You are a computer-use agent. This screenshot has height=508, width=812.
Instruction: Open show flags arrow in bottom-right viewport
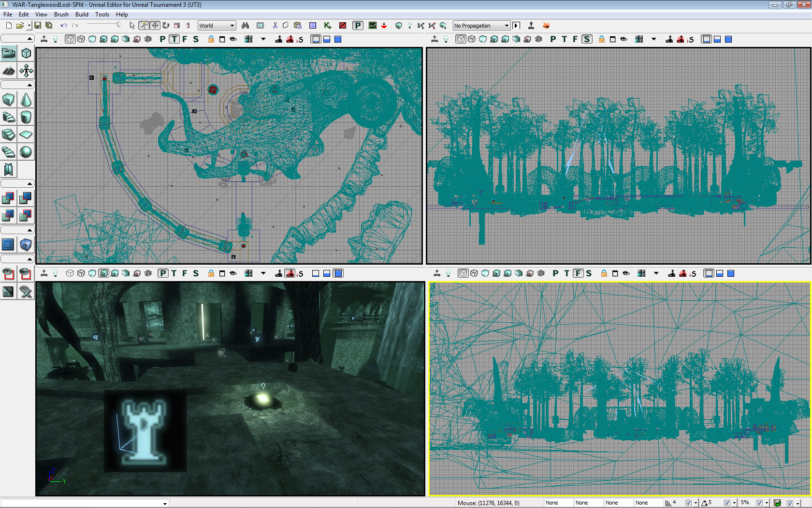pyautogui.click(x=656, y=273)
